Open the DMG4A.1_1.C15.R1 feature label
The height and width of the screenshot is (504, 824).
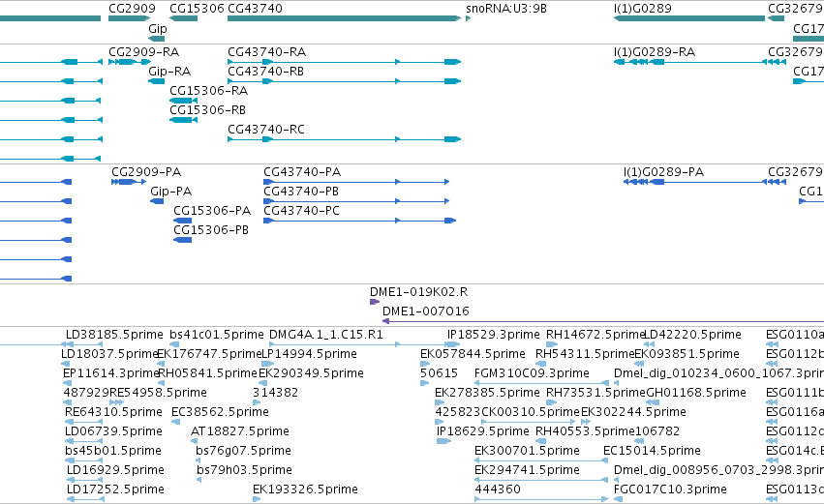(x=325, y=335)
